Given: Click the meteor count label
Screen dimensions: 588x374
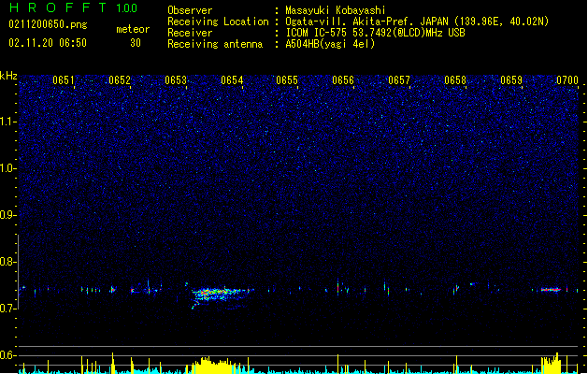Looking at the screenshot, I should click(x=133, y=29).
